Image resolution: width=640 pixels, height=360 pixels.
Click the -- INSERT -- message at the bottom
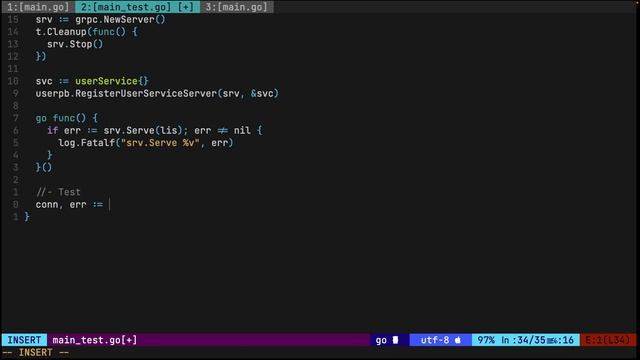coord(36,353)
